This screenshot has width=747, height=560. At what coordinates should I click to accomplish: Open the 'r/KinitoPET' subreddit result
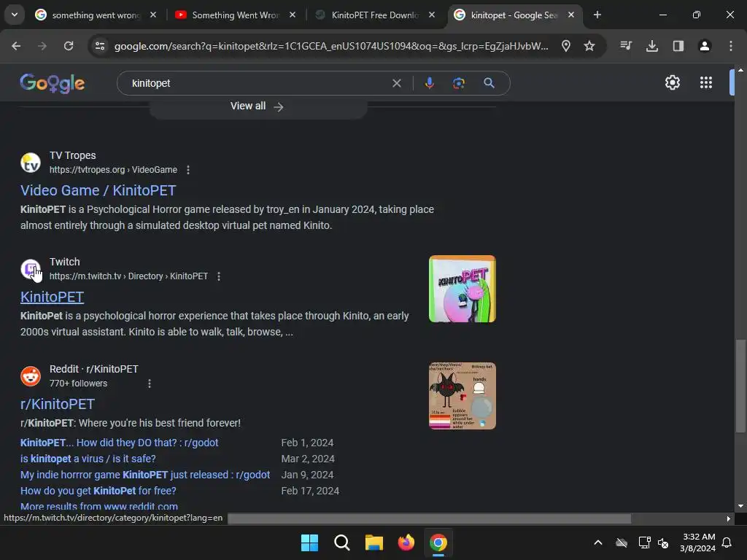(58, 404)
